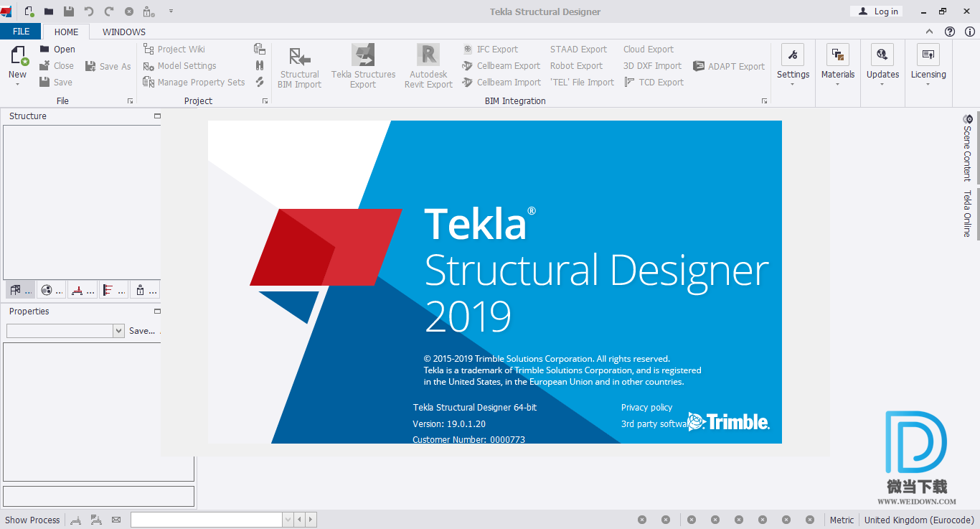Click the copy-window icon at top of Project group
980x529 pixels.
point(260,49)
